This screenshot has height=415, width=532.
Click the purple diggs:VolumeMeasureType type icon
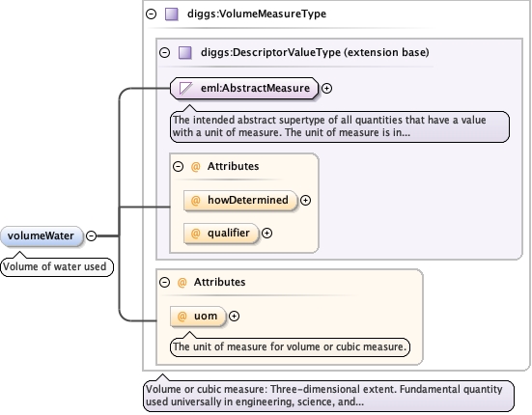pyautogui.click(x=171, y=14)
